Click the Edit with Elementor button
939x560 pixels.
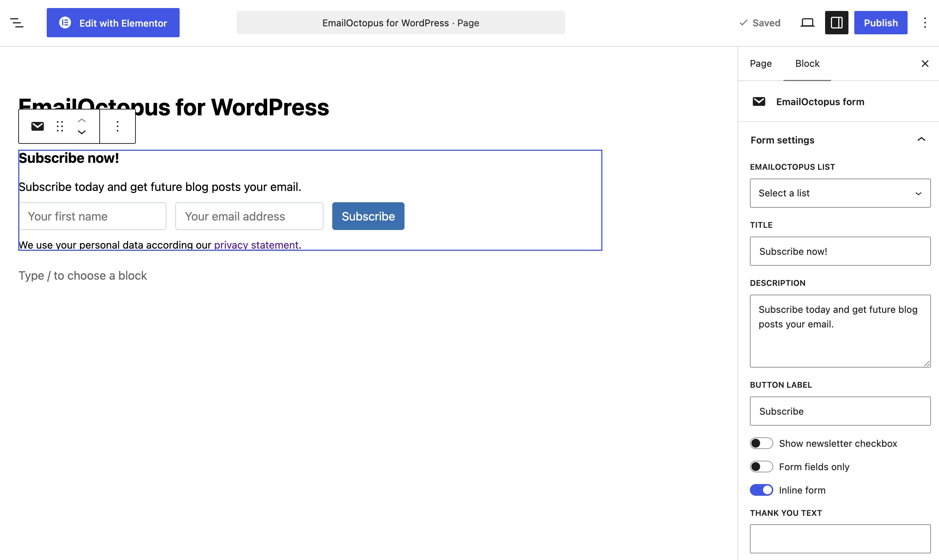[113, 23]
